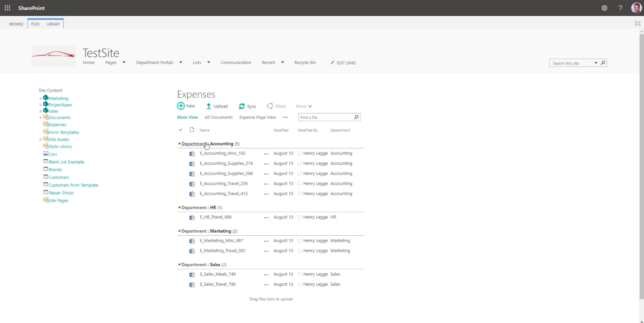This screenshot has height=323, width=644.
Task: Click the Sync icon
Action: (x=242, y=106)
